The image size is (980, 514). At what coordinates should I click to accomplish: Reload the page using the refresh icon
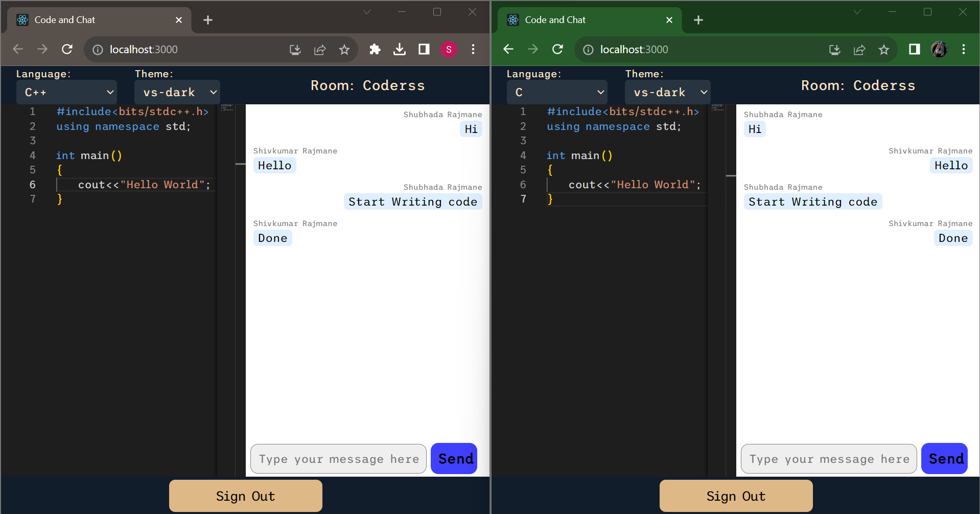tap(67, 49)
